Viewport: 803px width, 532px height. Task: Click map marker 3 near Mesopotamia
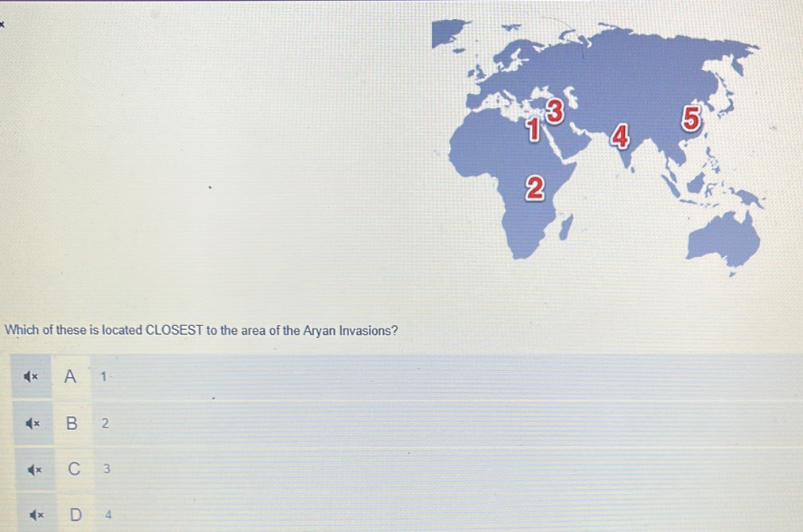point(554,112)
